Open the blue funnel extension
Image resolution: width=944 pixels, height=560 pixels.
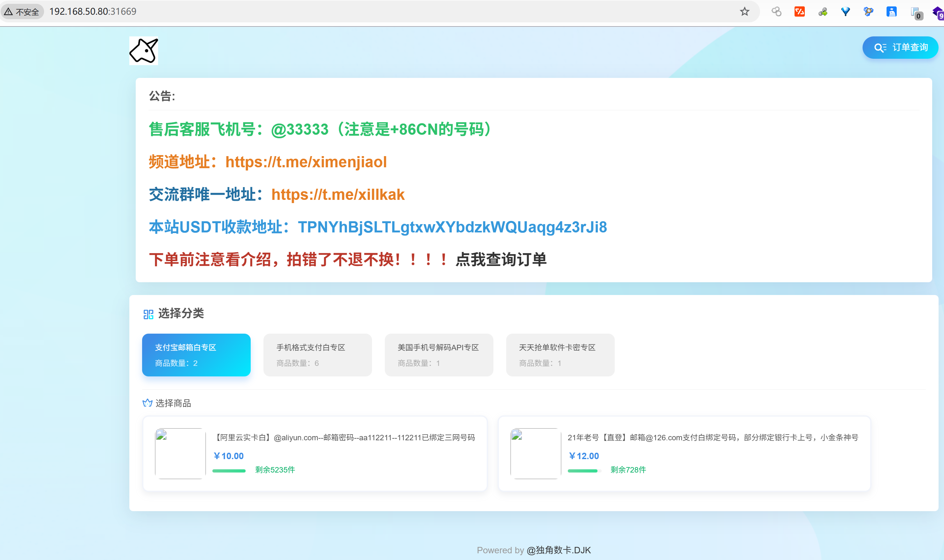[845, 12]
